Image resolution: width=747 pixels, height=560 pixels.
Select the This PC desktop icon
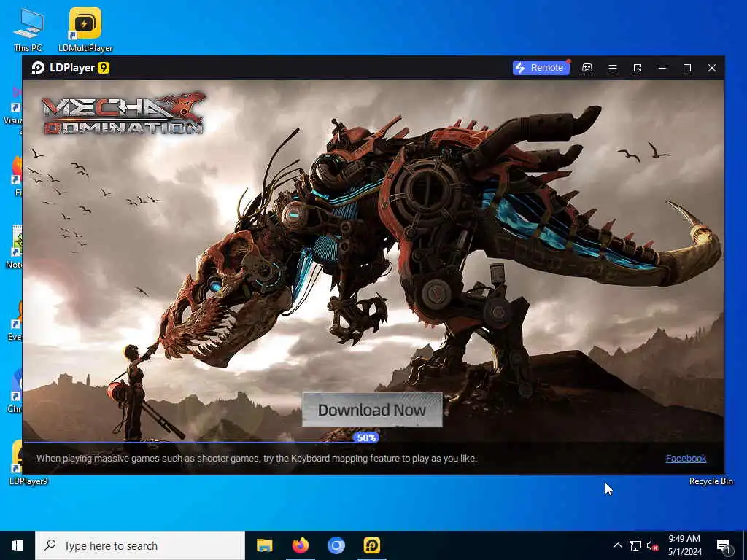click(x=28, y=29)
